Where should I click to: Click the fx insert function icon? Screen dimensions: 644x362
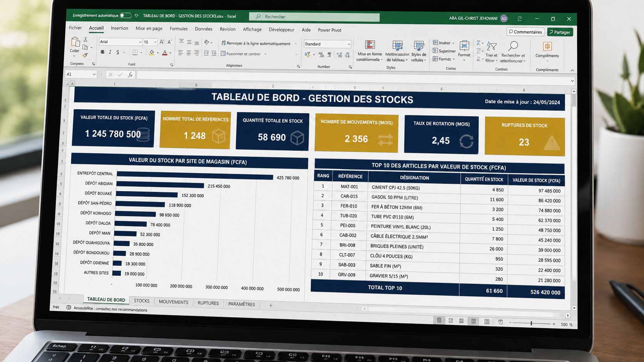[x=130, y=75]
